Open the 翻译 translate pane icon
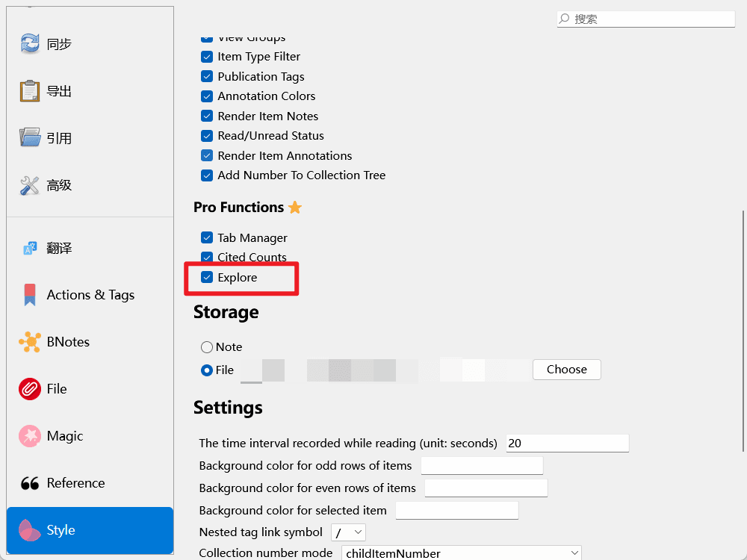 point(30,249)
